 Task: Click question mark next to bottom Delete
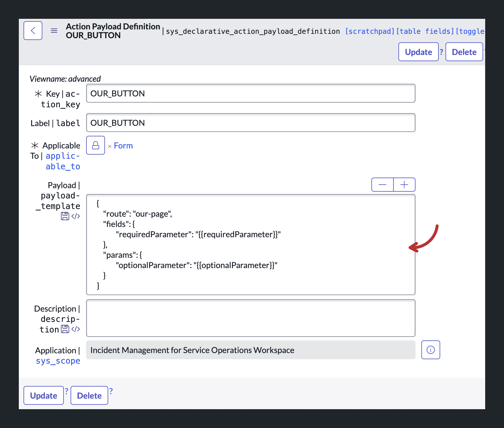(111, 391)
